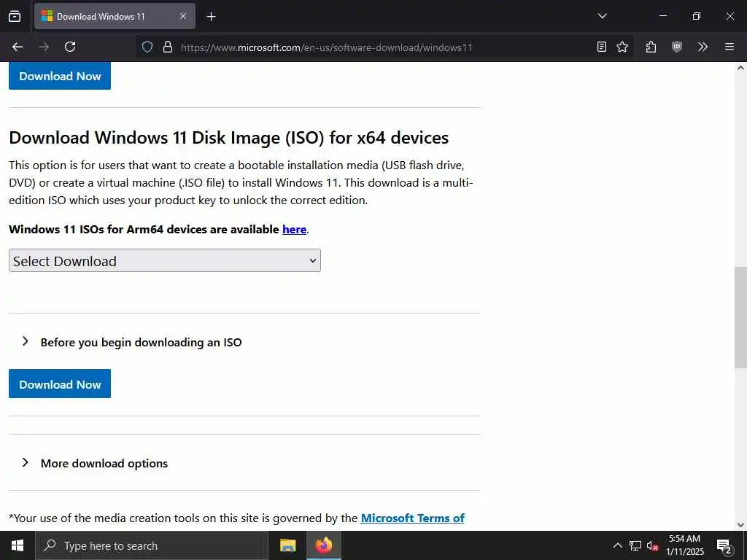Viewport: 747px width, 560px height.
Task: Open the Extensions puzzle icon
Action: [x=651, y=47]
